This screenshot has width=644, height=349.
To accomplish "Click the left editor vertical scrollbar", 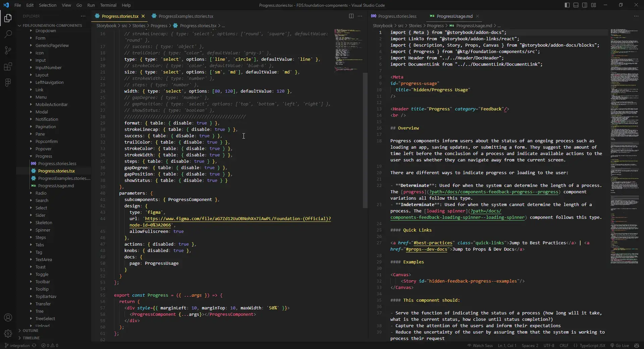I will [x=365, y=140].
